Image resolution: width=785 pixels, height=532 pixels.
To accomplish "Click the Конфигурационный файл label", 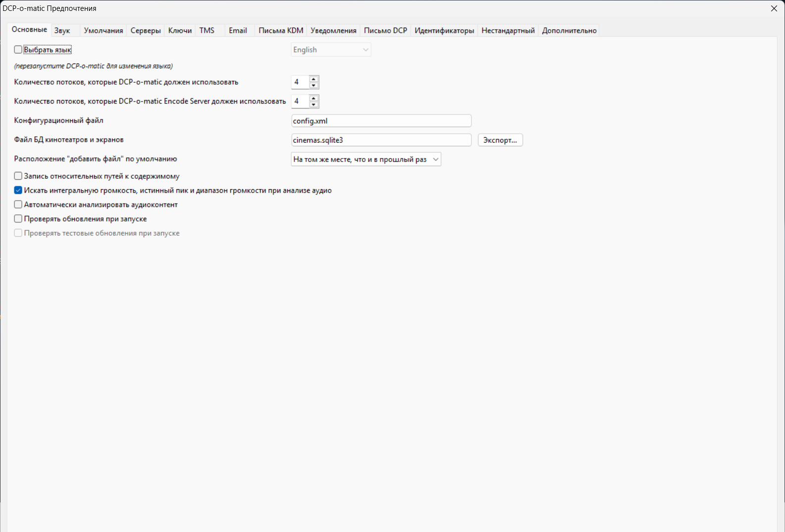I will [59, 120].
